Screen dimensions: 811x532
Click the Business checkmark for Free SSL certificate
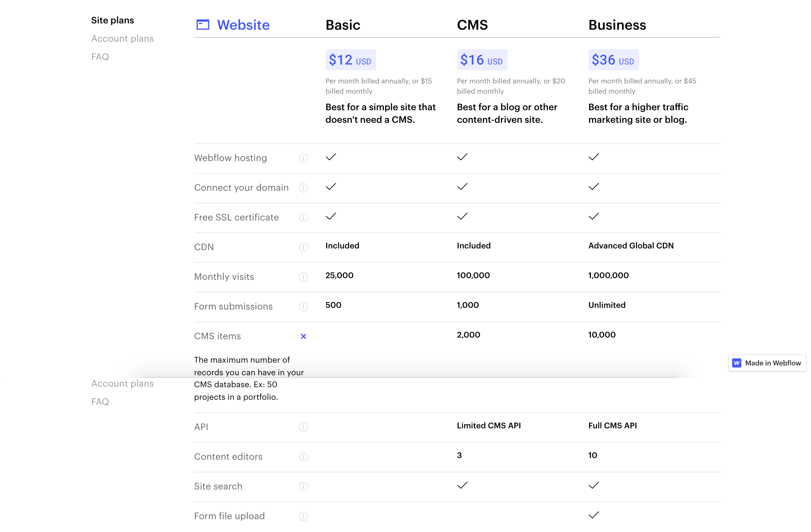594,216
